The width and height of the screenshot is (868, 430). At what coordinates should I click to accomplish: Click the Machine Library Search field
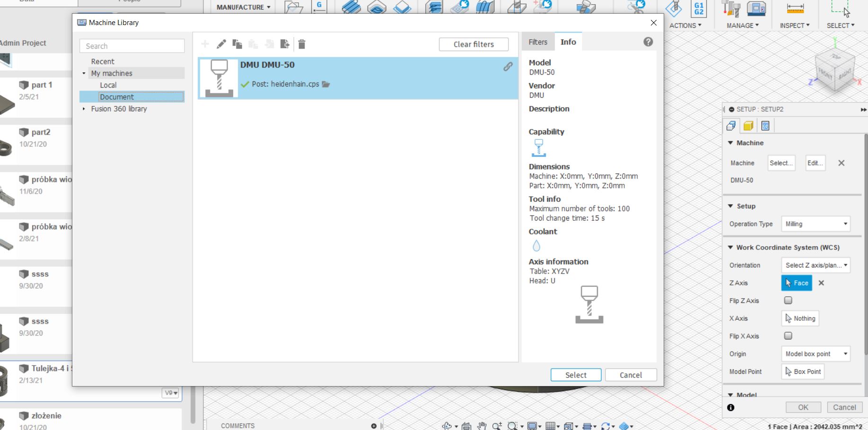point(132,46)
